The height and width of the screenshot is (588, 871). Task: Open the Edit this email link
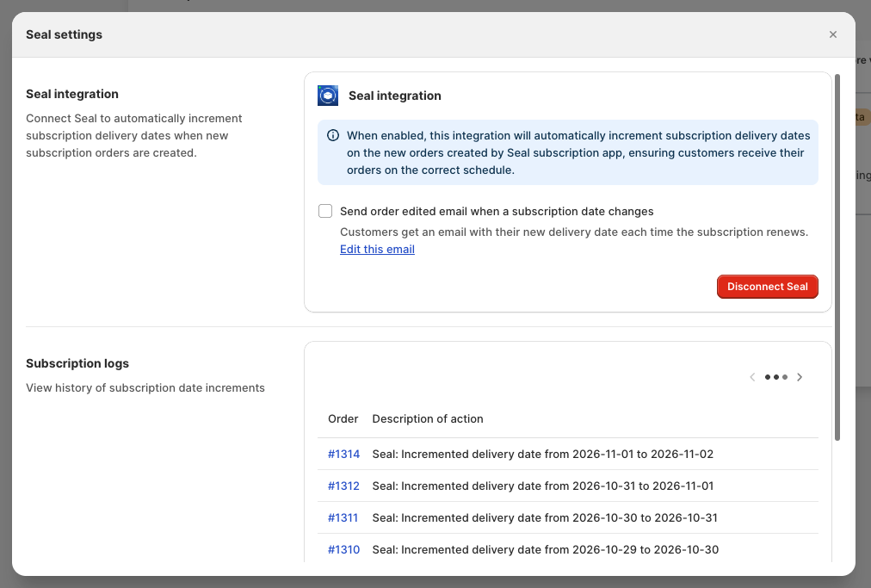click(377, 250)
